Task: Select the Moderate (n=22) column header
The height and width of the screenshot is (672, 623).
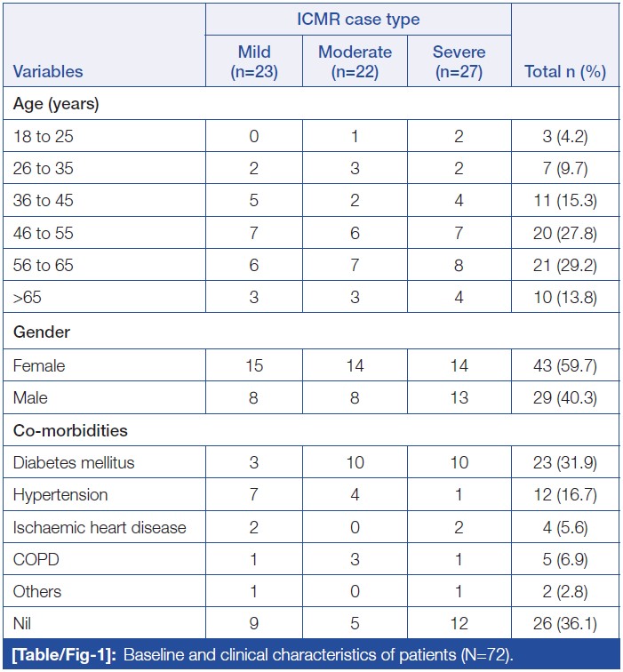Action: pos(355,61)
